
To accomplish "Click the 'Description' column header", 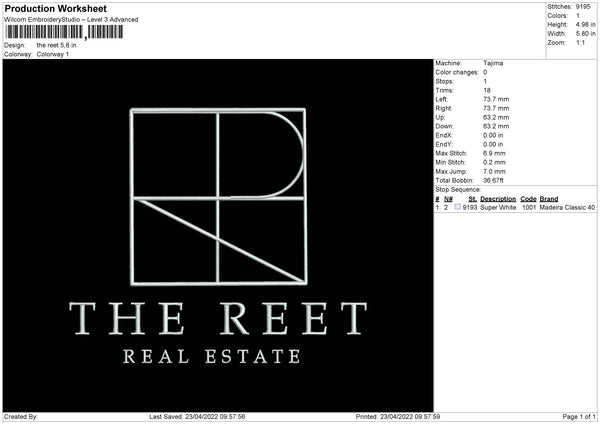I will coord(498,199).
